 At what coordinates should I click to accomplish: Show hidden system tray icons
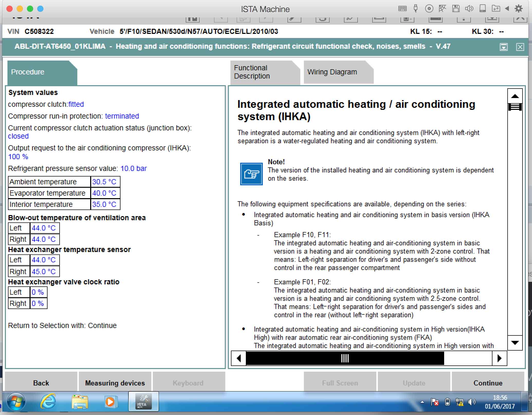coord(422,402)
